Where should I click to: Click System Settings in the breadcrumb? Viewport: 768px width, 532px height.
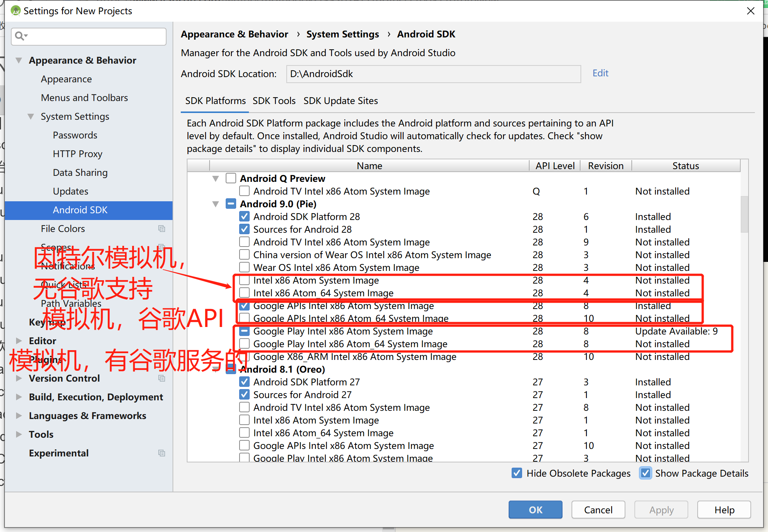[342, 34]
